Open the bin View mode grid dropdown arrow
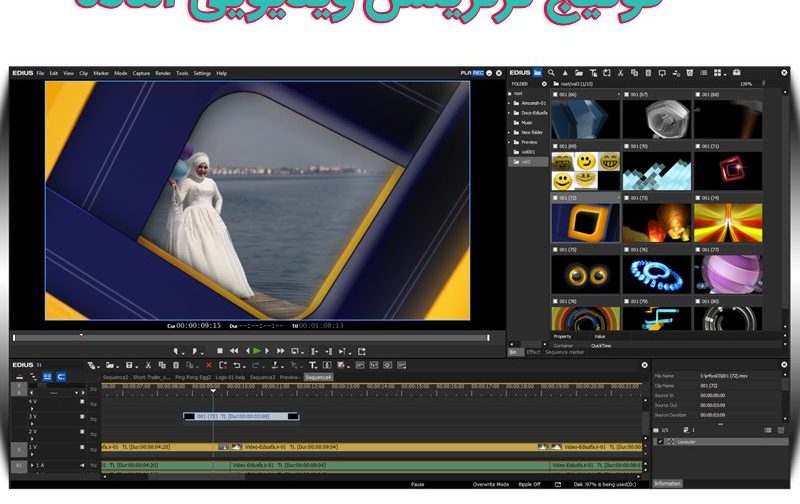This screenshot has width=800, height=504. (724, 74)
